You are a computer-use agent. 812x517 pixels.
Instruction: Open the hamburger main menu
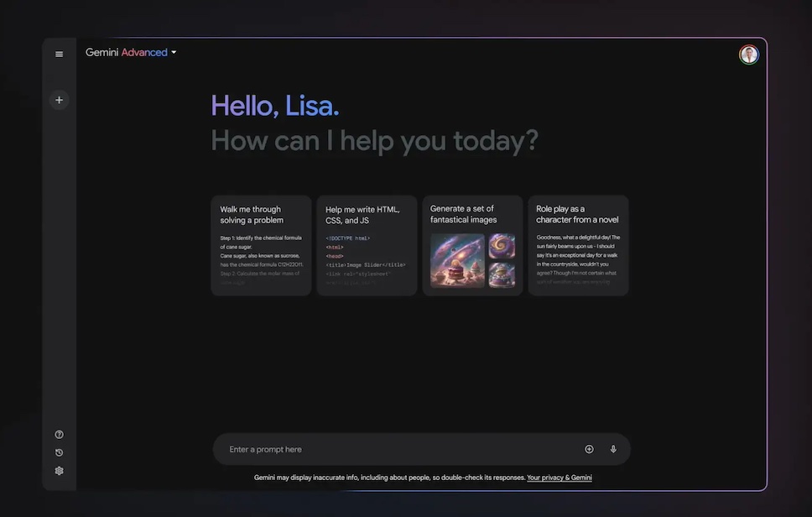click(59, 55)
